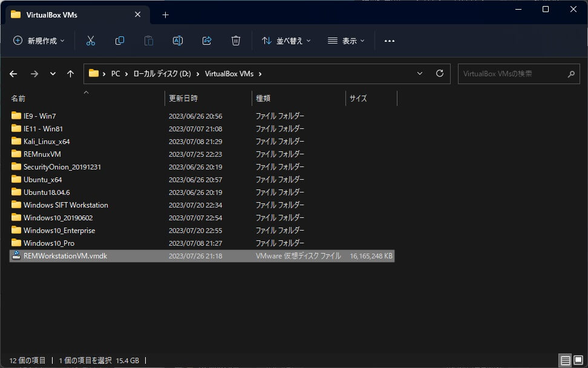Close the VirtualBox VMs tab
Viewport: 588px width, 368px height.
pos(138,15)
